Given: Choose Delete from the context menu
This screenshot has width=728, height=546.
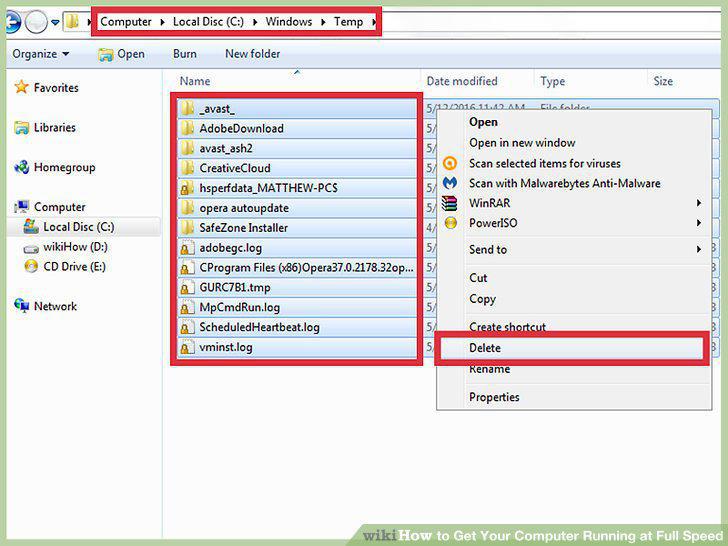Looking at the screenshot, I should click(485, 348).
